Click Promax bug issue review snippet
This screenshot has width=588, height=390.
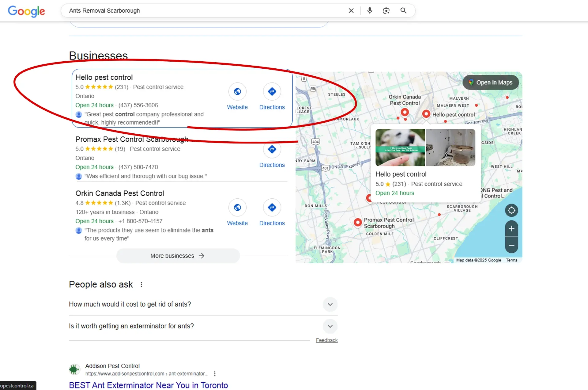tap(145, 176)
